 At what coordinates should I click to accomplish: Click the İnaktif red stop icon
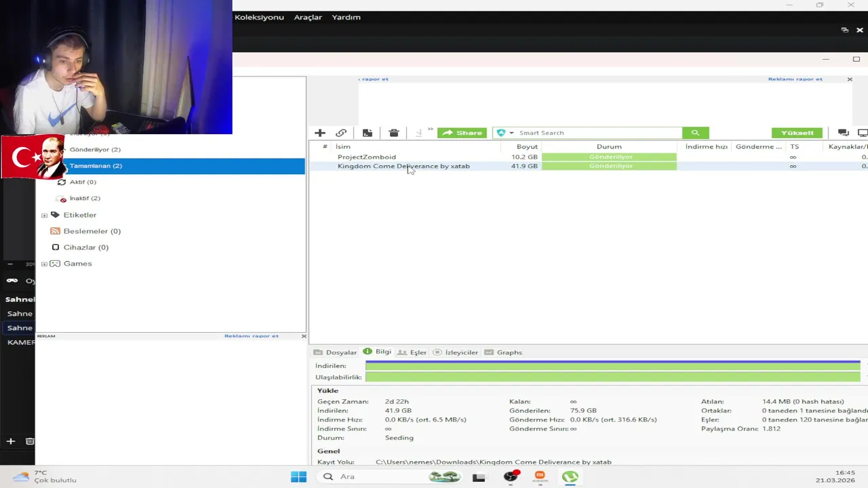pos(62,199)
